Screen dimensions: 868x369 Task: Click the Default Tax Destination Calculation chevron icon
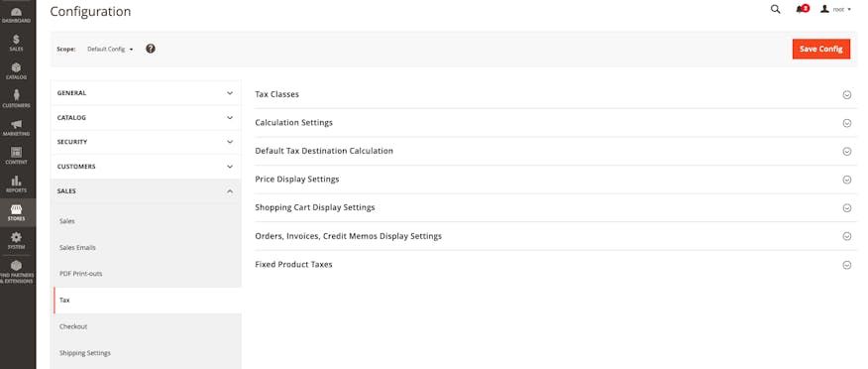pos(846,151)
